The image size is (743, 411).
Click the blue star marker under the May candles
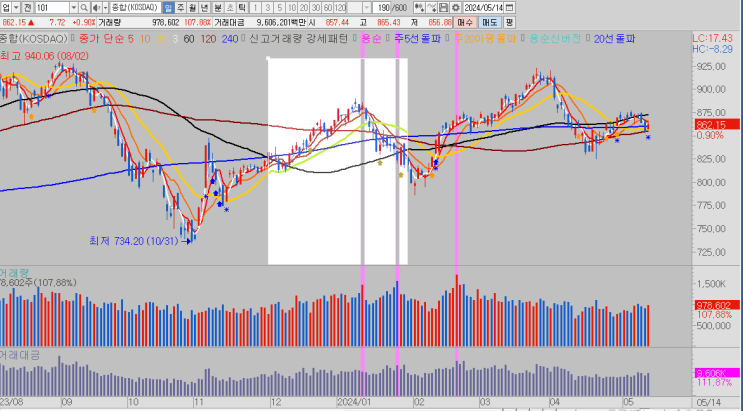(x=648, y=137)
